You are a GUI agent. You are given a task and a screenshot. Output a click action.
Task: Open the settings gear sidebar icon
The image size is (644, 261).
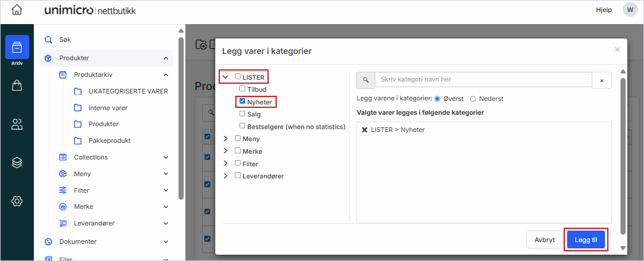17,201
